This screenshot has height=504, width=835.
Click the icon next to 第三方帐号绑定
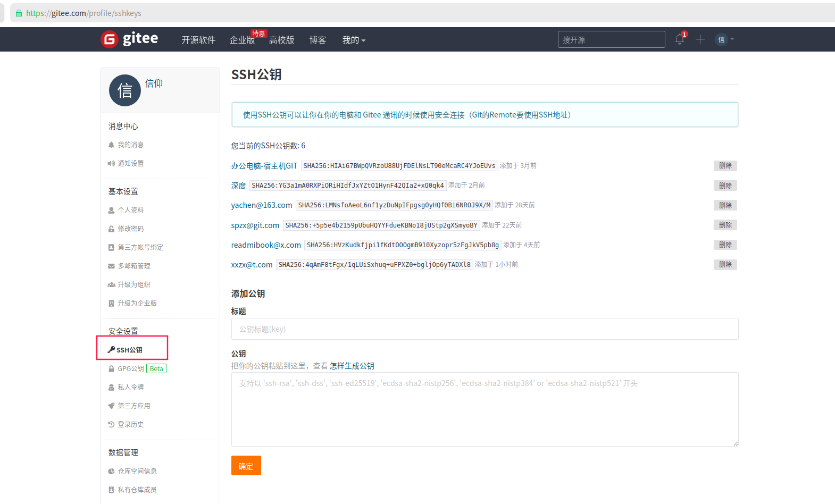111,247
